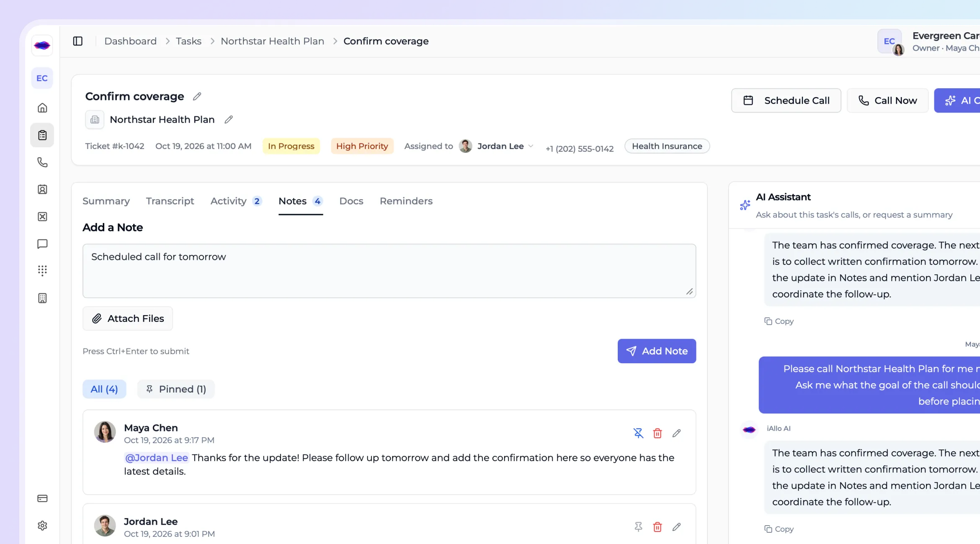Open the chat message icon in sidebar
980x544 pixels.
click(x=42, y=244)
